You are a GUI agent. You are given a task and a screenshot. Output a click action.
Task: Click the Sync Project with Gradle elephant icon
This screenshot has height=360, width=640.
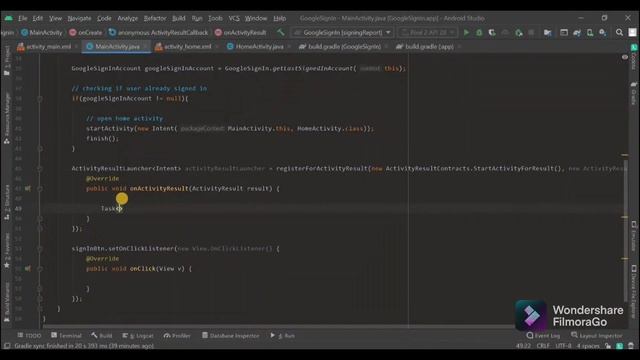tap(577, 32)
